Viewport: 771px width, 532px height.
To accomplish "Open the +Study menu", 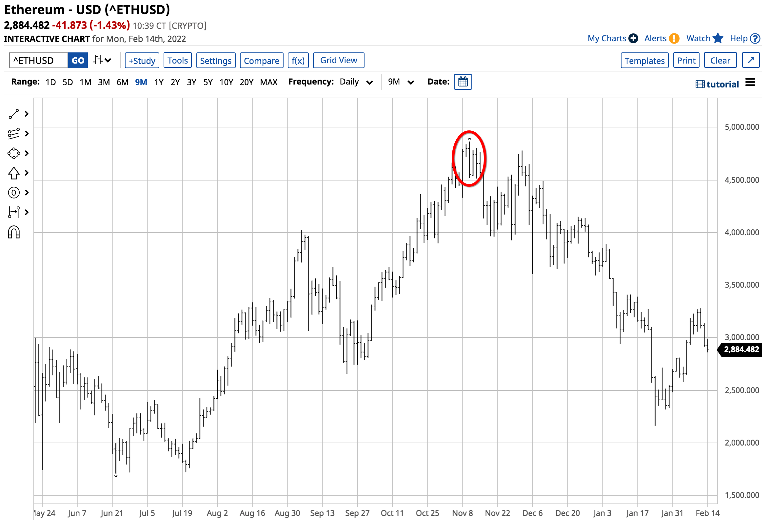I will pos(142,60).
